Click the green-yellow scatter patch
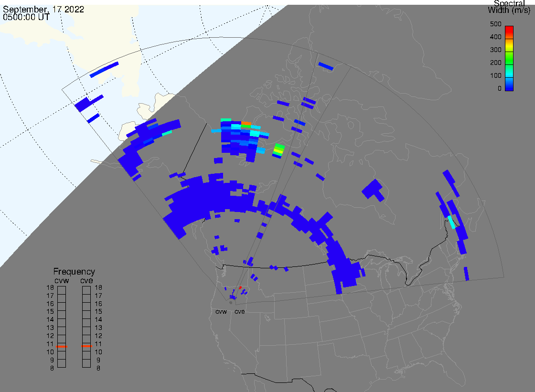 click(x=279, y=150)
